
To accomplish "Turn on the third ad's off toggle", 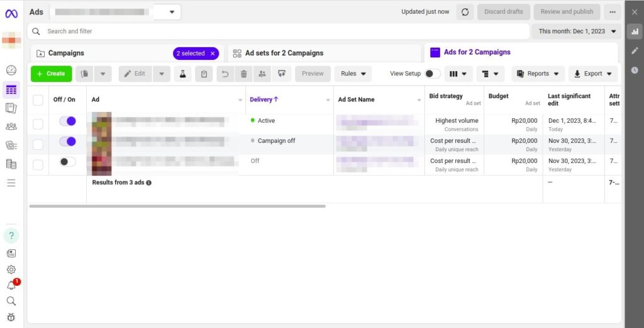I will pyautogui.click(x=67, y=162).
